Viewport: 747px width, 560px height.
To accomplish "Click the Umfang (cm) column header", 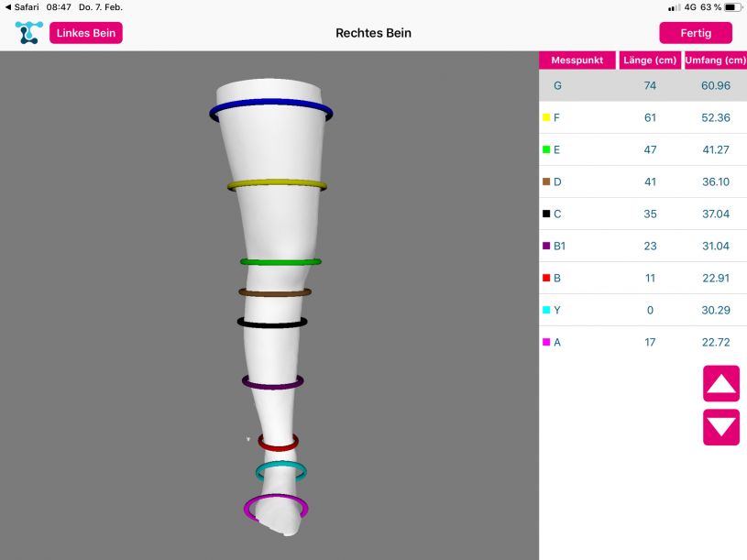I will pyautogui.click(x=715, y=60).
